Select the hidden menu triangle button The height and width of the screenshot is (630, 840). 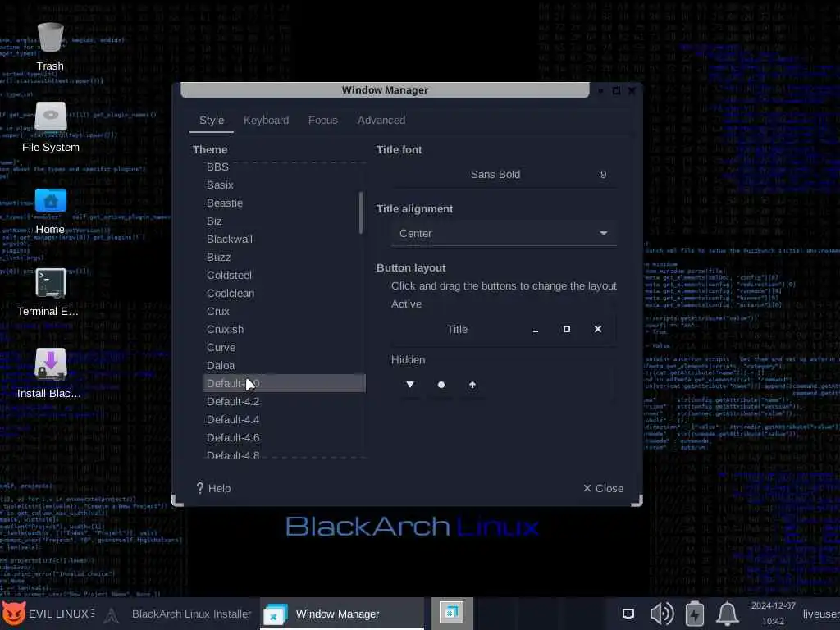(x=410, y=385)
